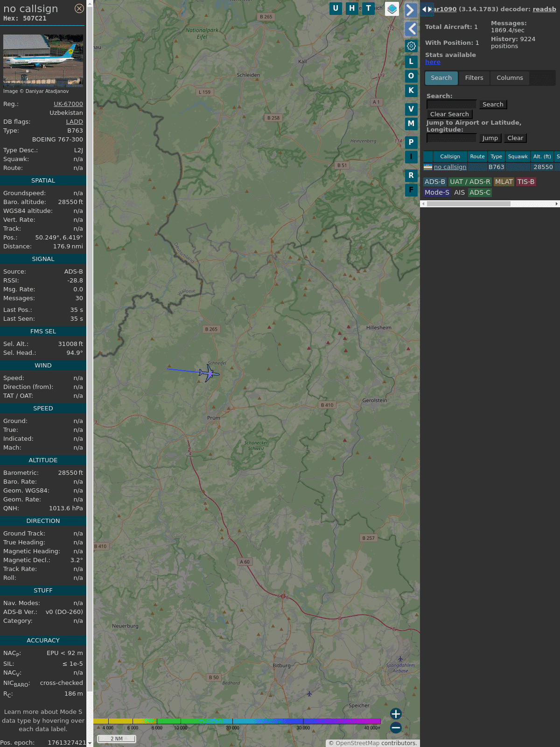Click the 28550 altitude cell in table

543,167
